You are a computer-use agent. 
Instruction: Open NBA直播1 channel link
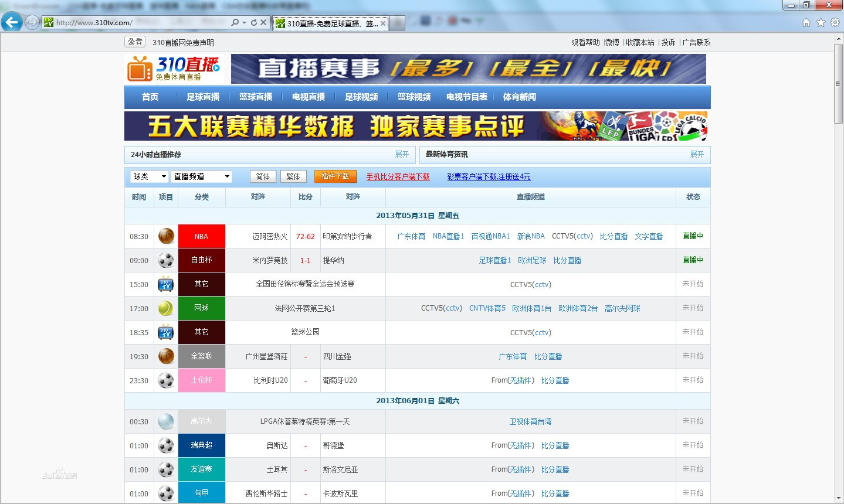click(x=448, y=236)
